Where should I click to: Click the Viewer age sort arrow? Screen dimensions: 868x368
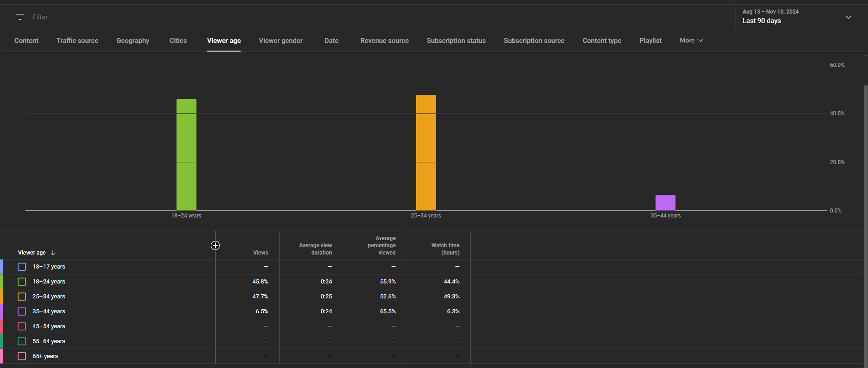click(x=53, y=253)
